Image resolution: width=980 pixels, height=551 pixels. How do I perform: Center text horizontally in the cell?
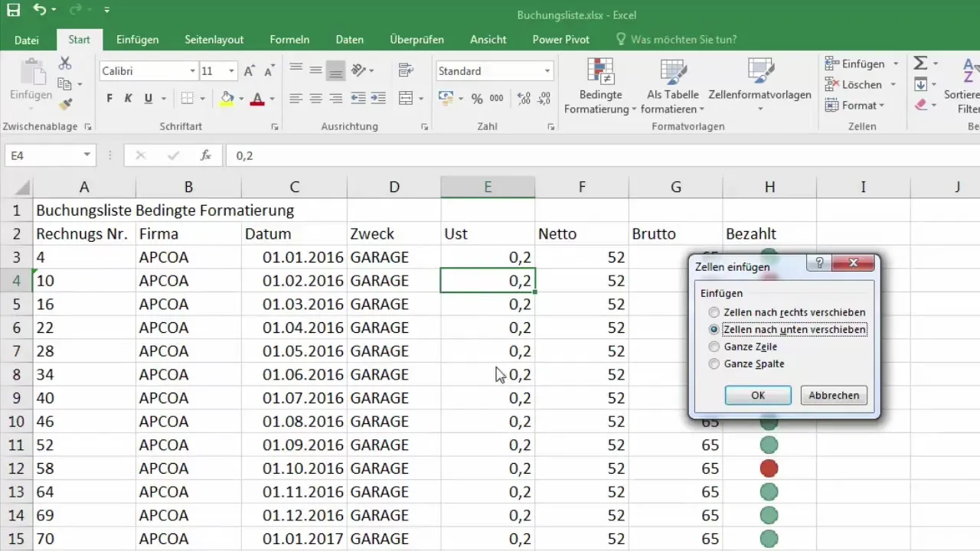pos(315,98)
